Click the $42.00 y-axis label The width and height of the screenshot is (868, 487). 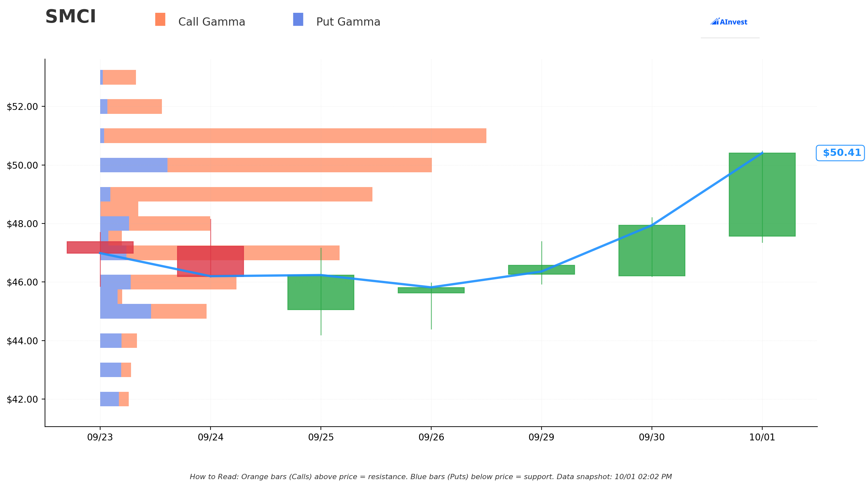(22, 399)
